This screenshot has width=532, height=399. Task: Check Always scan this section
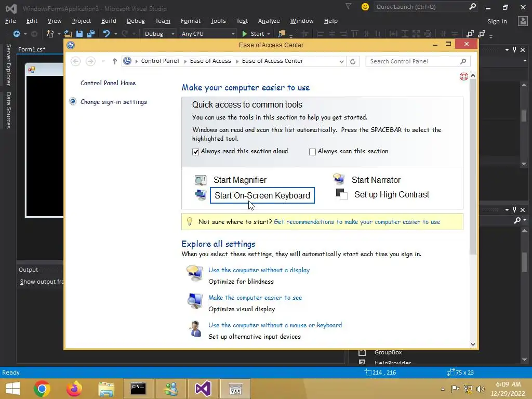(x=312, y=152)
